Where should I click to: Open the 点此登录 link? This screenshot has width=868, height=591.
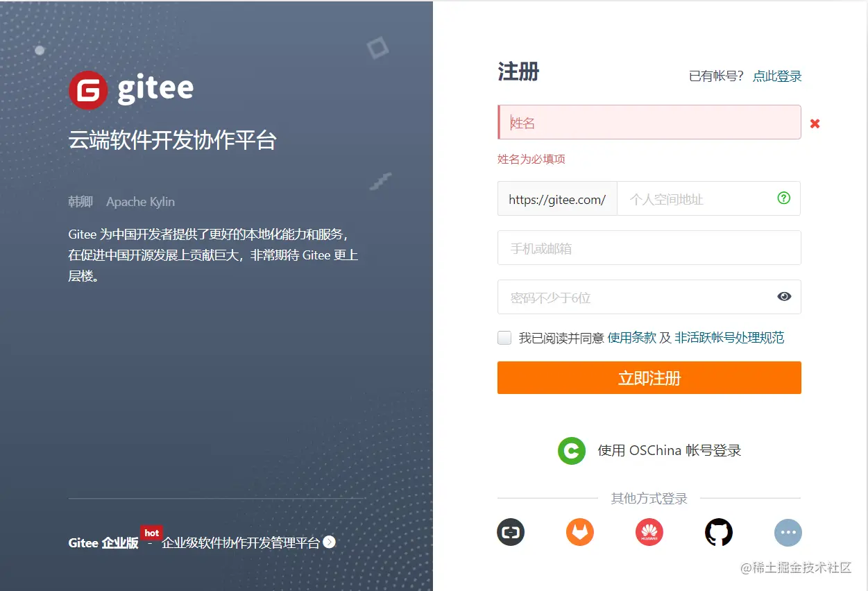point(778,76)
